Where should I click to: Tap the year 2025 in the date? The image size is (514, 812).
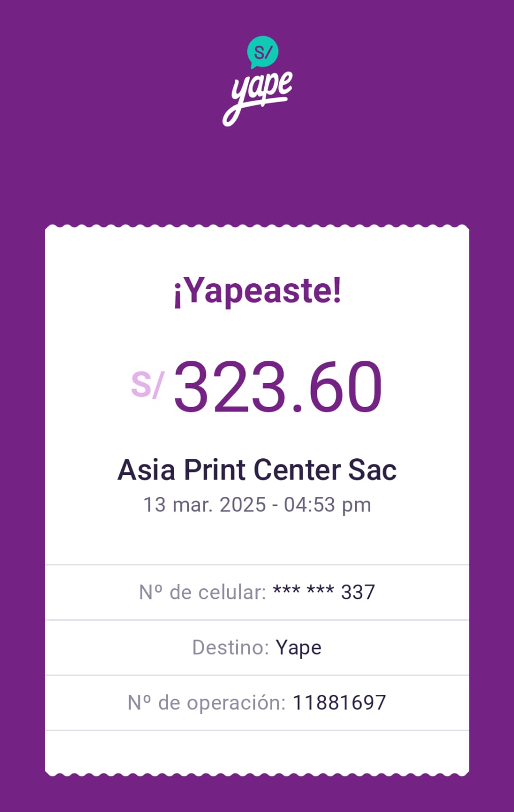pos(243,505)
